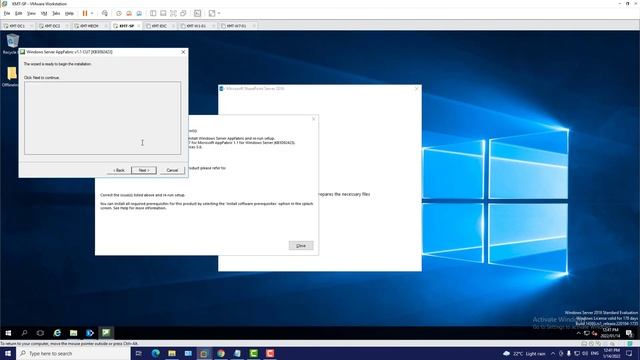Close the SharePoint Server 2016 splash window
Image resolution: width=640 pixels, height=360 pixels.
pyautogui.click(x=416, y=88)
